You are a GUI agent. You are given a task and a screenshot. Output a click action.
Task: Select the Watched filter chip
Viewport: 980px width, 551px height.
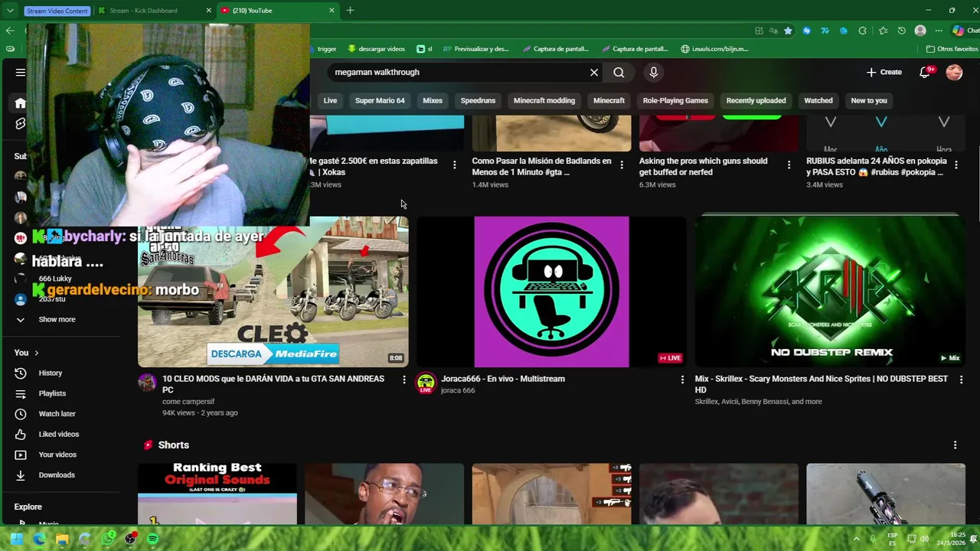click(818, 100)
